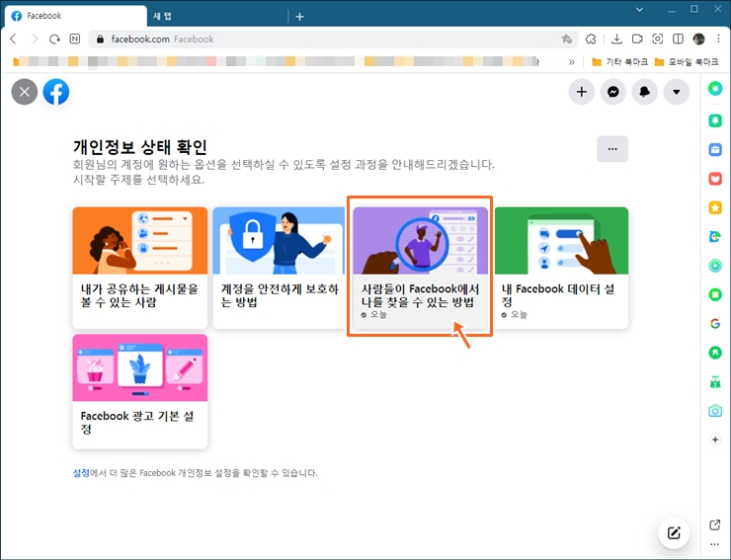Open the downloads icon in browser toolbar
The width and height of the screenshot is (731, 560).
[616, 40]
